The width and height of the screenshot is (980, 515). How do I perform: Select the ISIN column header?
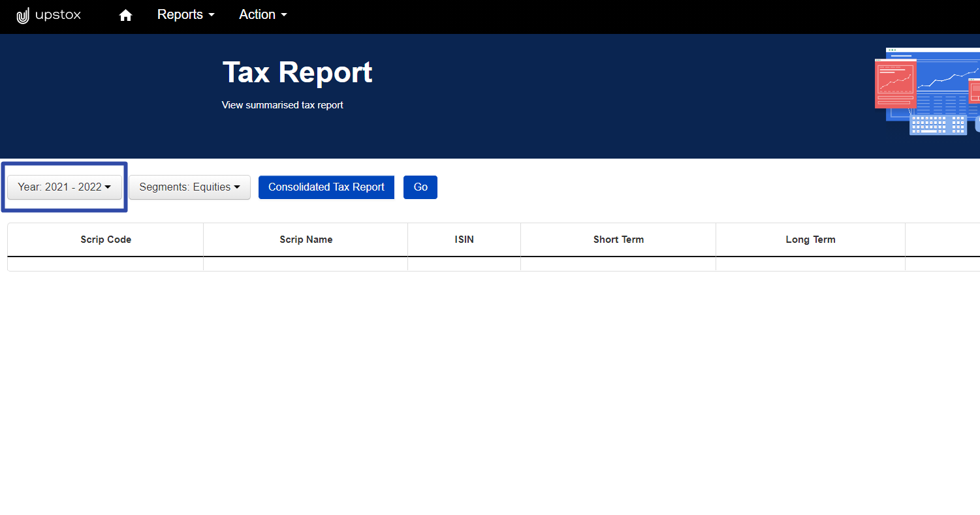point(464,240)
